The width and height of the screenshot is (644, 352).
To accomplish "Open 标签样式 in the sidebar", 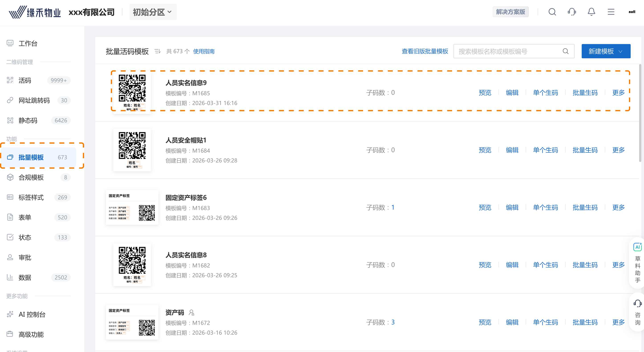I will coord(31,197).
